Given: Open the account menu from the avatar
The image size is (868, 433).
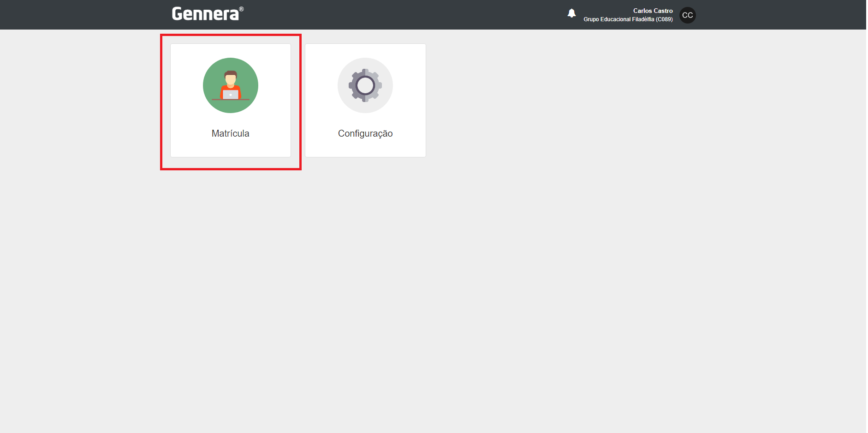Looking at the screenshot, I should (687, 15).
